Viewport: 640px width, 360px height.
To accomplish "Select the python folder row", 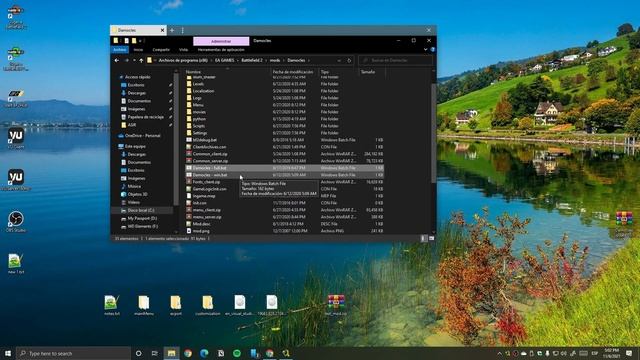I will point(284,119).
